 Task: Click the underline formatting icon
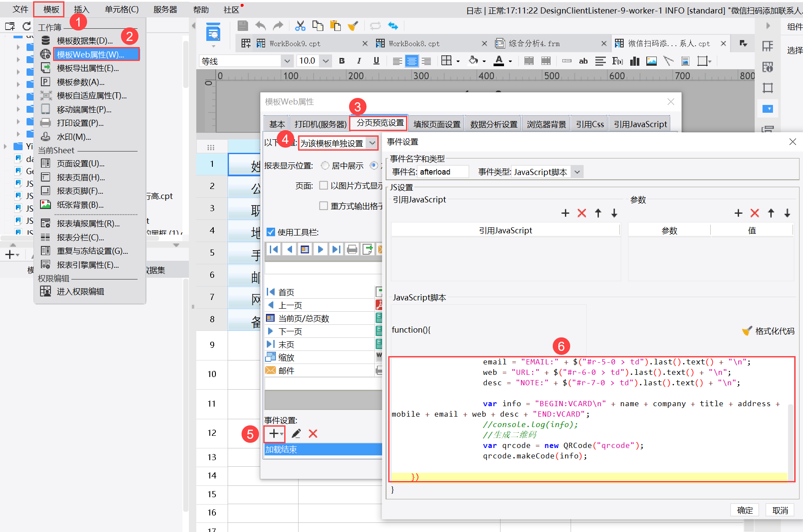[x=376, y=61]
